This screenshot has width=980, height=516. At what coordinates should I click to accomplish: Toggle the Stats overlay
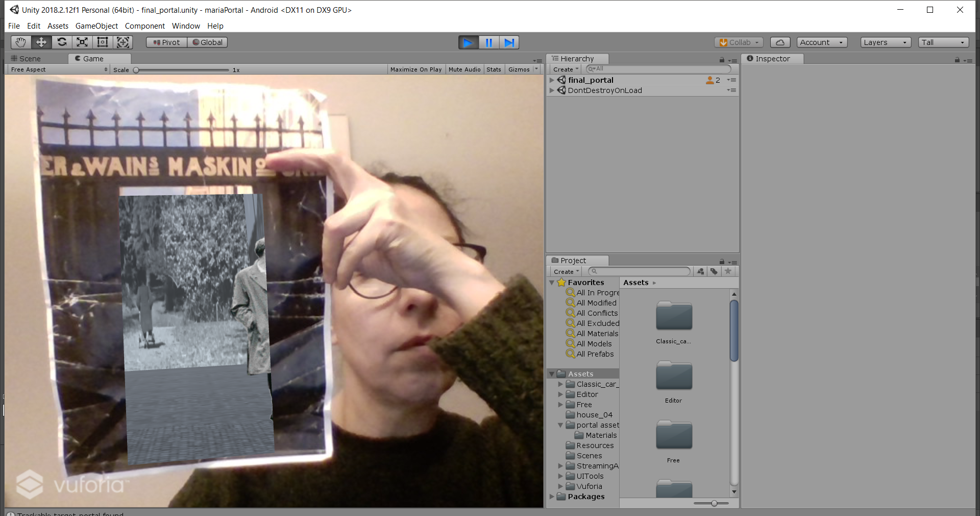tap(494, 69)
